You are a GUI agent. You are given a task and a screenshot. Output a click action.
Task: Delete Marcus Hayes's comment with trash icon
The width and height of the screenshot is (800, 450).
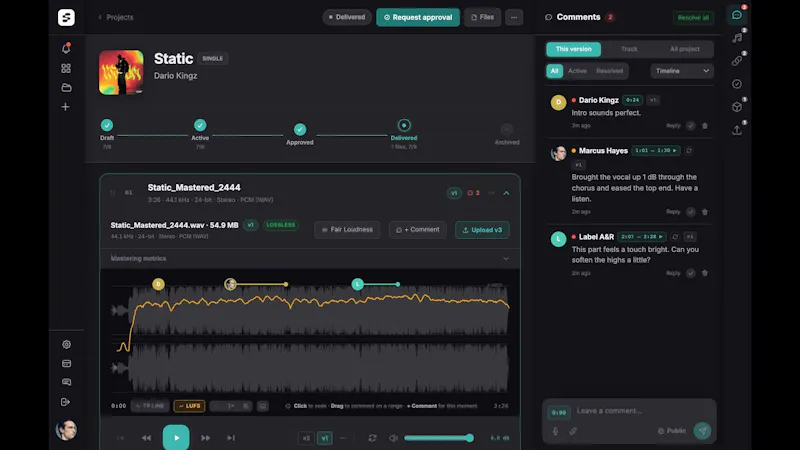click(705, 212)
